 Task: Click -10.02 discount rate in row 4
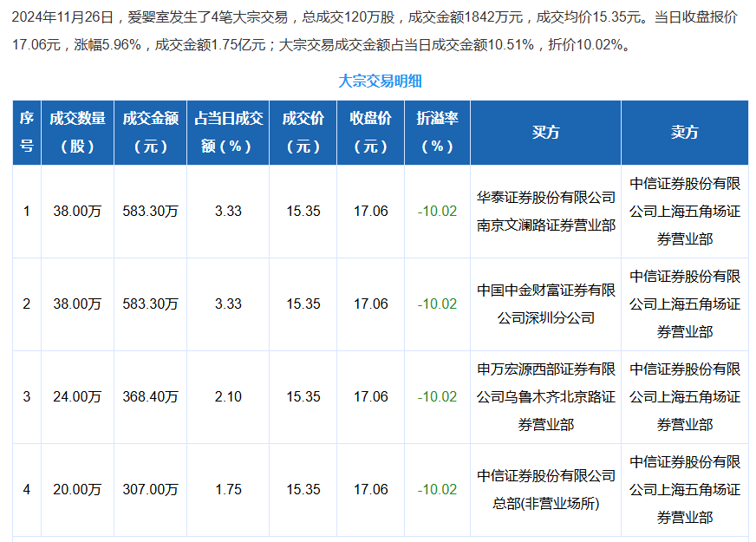coord(437,489)
